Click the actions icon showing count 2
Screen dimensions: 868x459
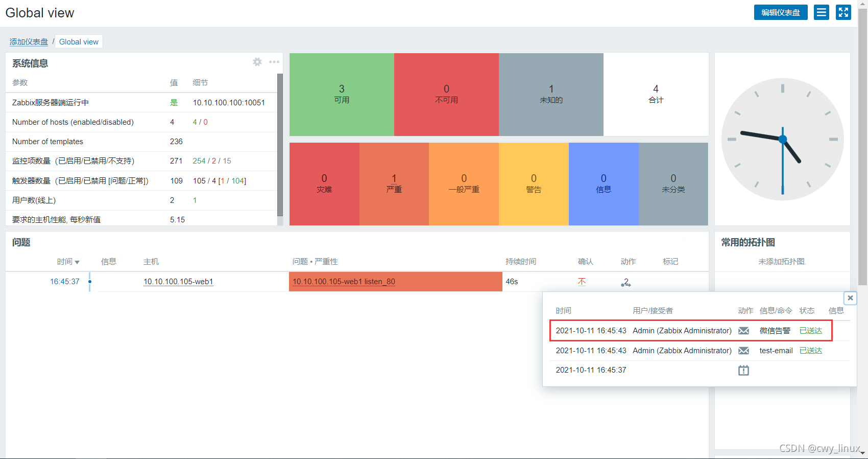[x=625, y=282]
